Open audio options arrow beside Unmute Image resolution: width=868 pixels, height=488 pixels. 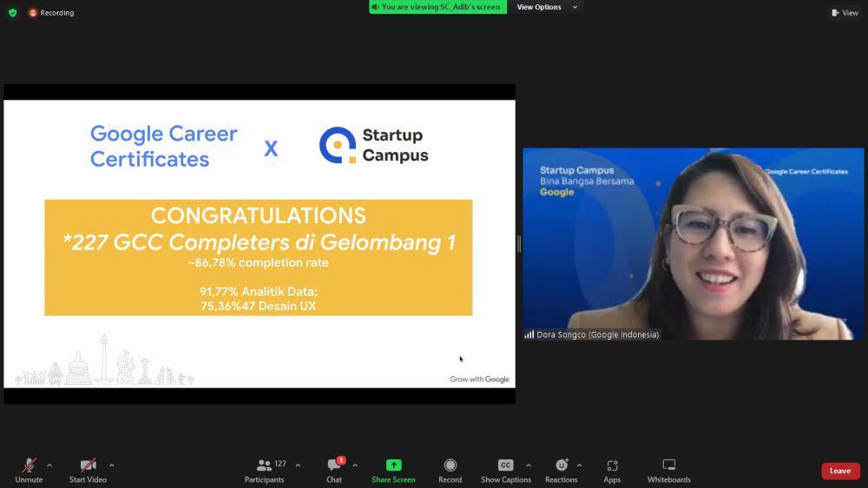pos(49,465)
